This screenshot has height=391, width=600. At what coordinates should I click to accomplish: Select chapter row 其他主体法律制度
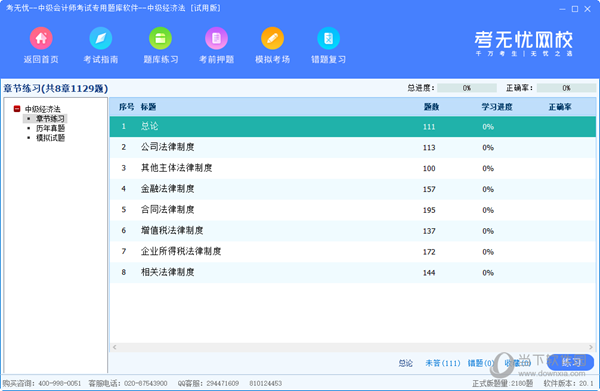352,168
